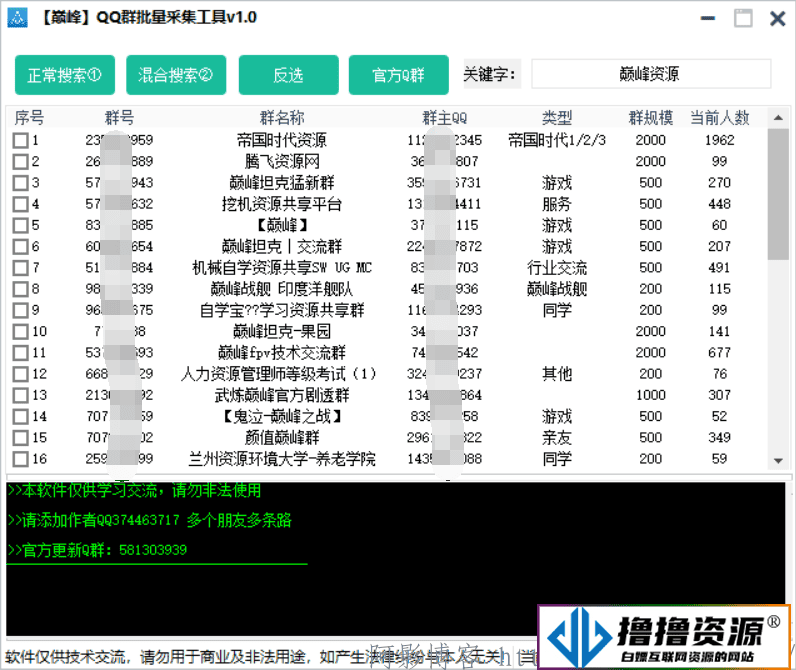This screenshot has width=796, height=670.
Task: Select the 武炼巅峰官方剧透群 name
Action: [282, 395]
